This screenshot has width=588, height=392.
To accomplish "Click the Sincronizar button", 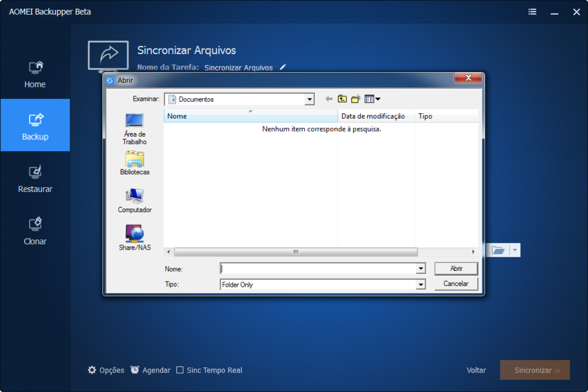I will (x=535, y=370).
